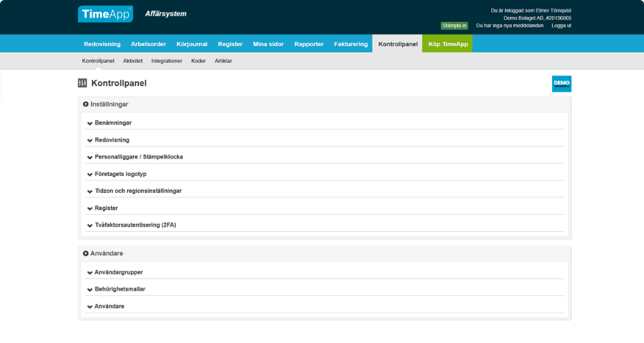Open the Körjournal main tab
This screenshot has height=343, width=644.
point(192,44)
